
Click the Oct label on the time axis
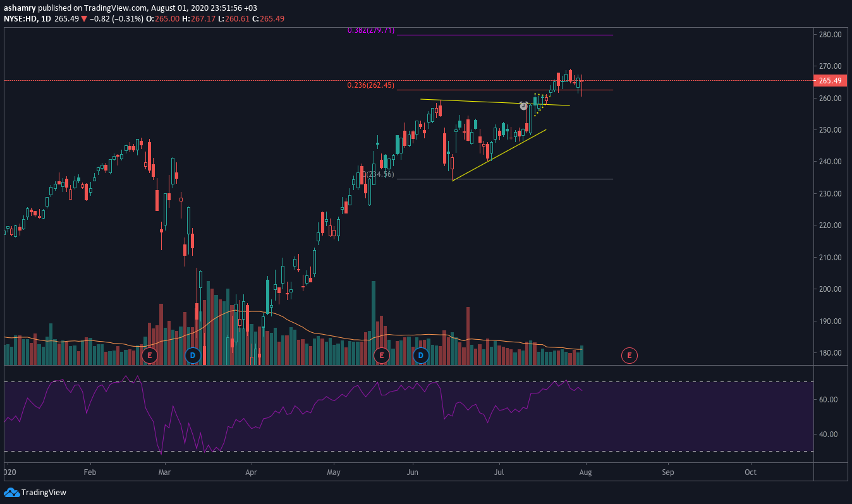[750, 472]
